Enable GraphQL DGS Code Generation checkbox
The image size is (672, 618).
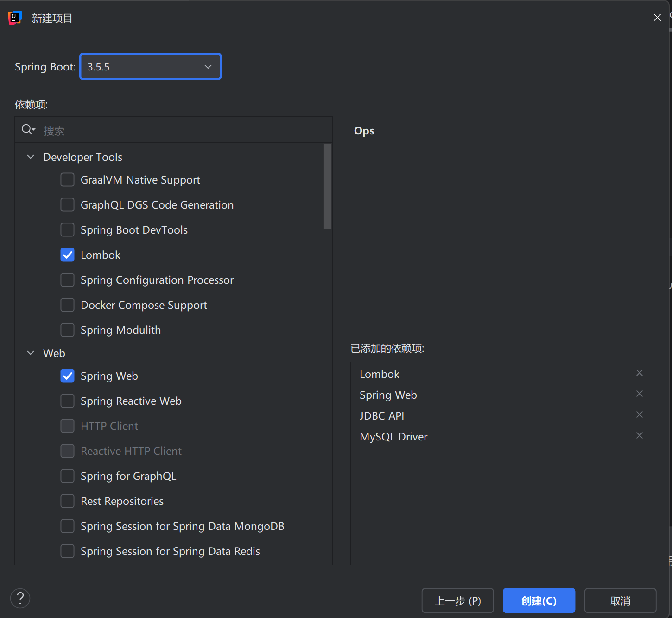(x=67, y=204)
